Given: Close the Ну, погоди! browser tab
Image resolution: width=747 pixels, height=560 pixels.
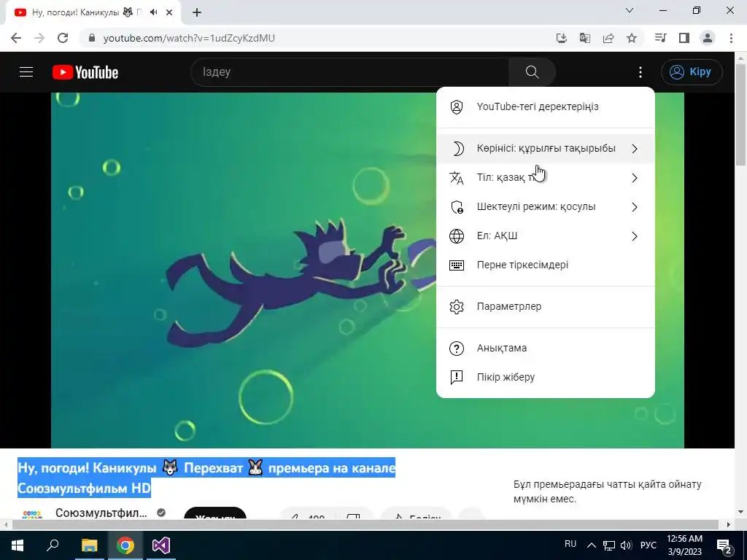Looking at the screenshot, I should [169, 12].
